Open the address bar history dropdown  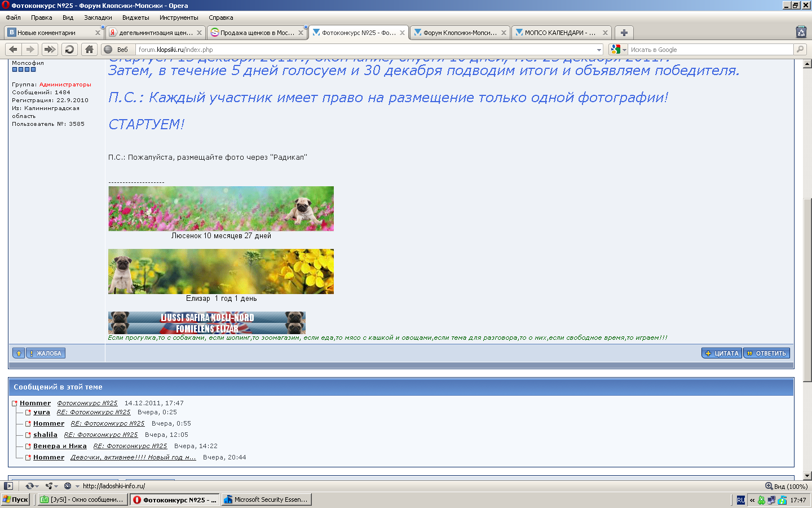point(599,50)
